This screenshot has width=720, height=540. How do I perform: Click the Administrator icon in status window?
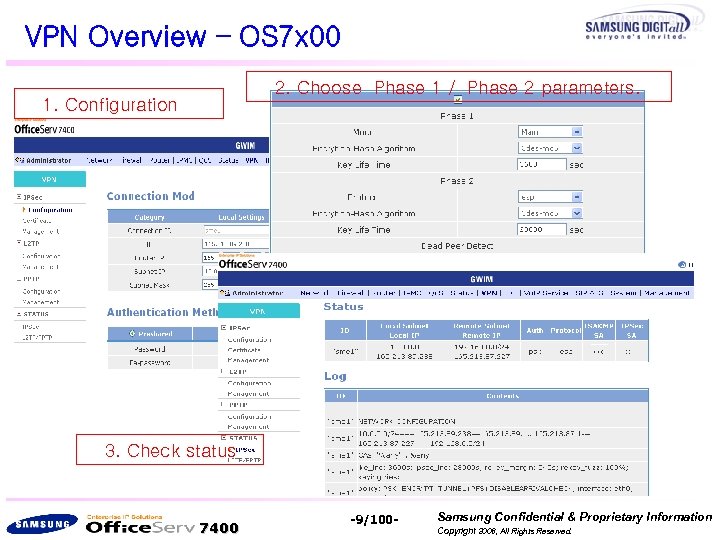pyautogui.click(x=225, y=292)
